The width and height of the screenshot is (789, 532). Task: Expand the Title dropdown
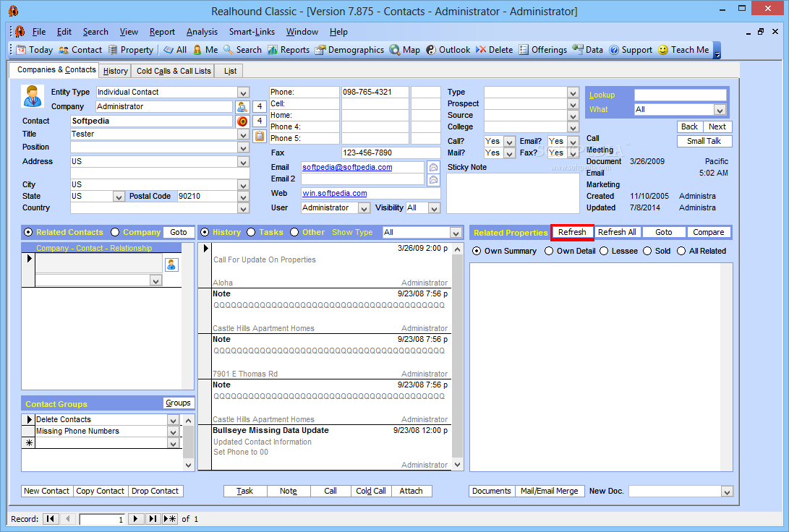pos(243,134)
